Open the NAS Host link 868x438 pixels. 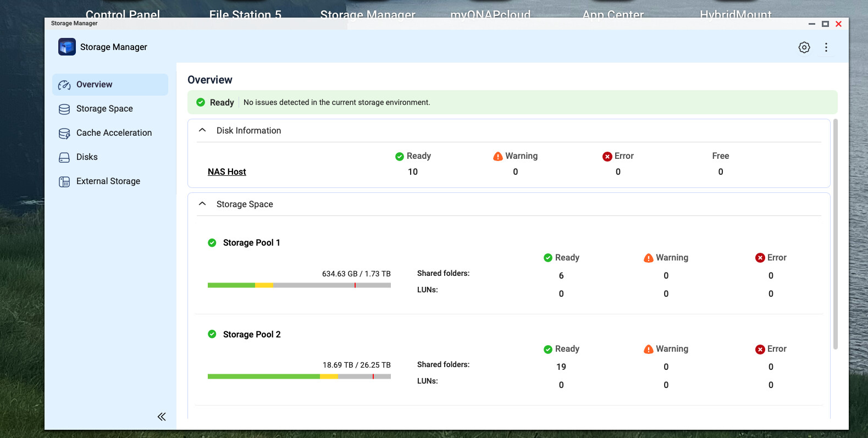pyautogui.click(x=226, y=172)
